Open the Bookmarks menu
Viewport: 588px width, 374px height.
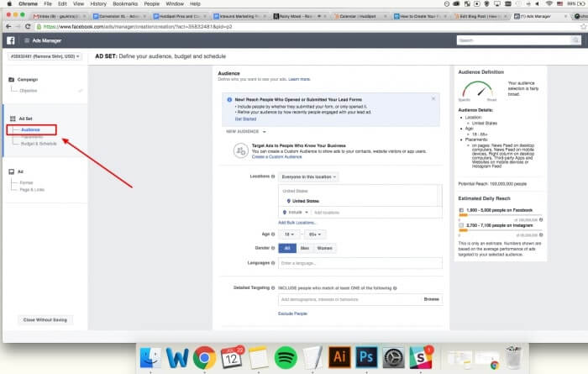pyautogui.click(x=125, y=3)
